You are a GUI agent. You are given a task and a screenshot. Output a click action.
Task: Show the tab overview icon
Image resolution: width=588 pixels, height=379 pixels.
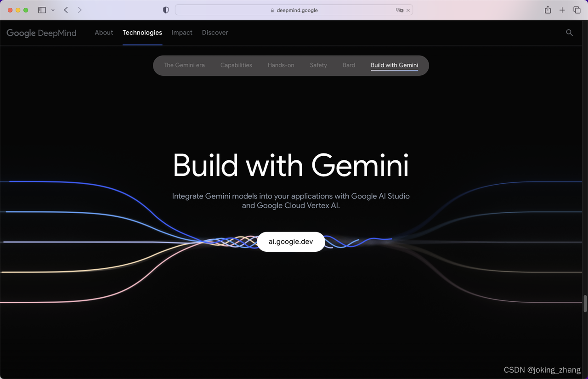[577, 10]
